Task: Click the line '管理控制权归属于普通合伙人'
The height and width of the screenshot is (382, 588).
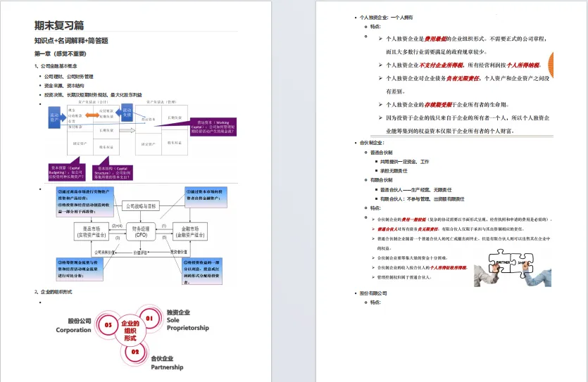Action: coord(404,277)
